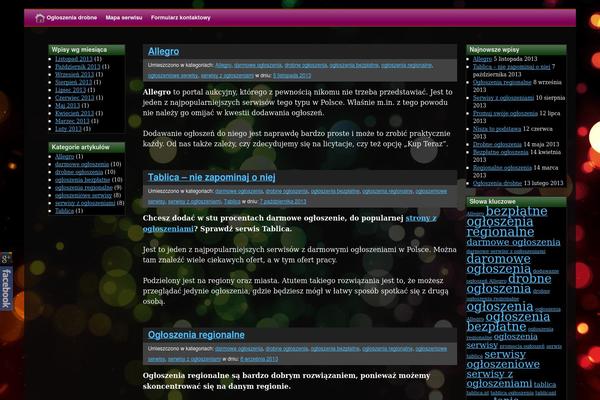
Task: Open ogłoszenia regionalne category in sidebar
Action: (83, 188)
